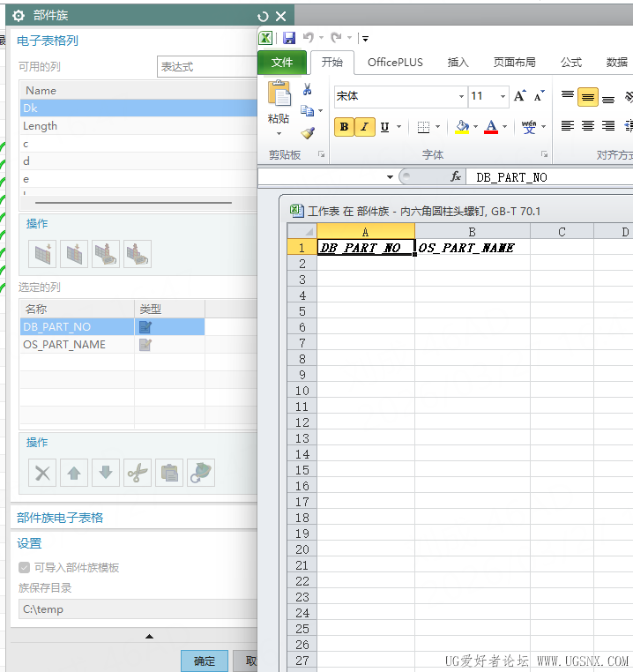The width and height of the screenshot is (633, 672).
Task: Click the wén phonetic guide icon
Action: pos(529,127)
